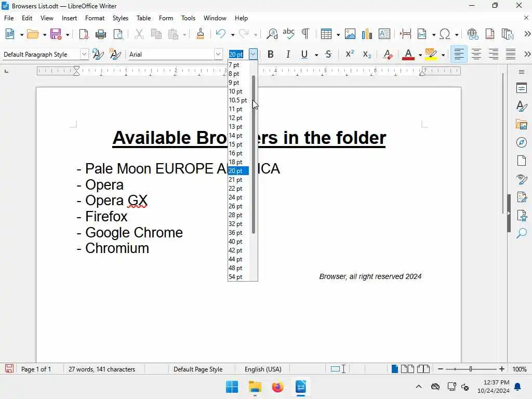Choose 10.5 pt from size list
The width and height of the screenshot is (532, 399).
pyautogui.click(x=238, y=100)
